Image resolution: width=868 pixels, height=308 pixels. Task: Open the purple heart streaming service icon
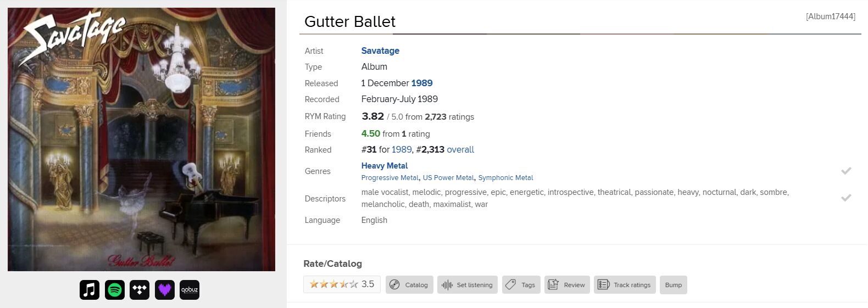click(x=165, y=289)
